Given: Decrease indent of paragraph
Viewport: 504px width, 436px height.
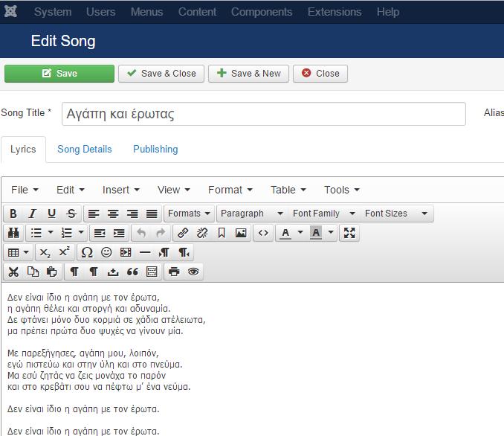Looking at the screenshot, I should [x=100, y=233].
